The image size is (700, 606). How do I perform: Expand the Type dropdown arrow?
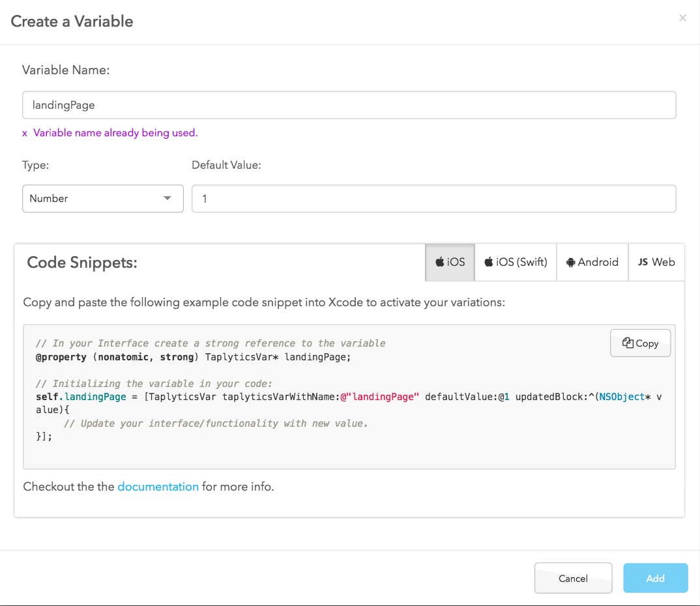168,198
